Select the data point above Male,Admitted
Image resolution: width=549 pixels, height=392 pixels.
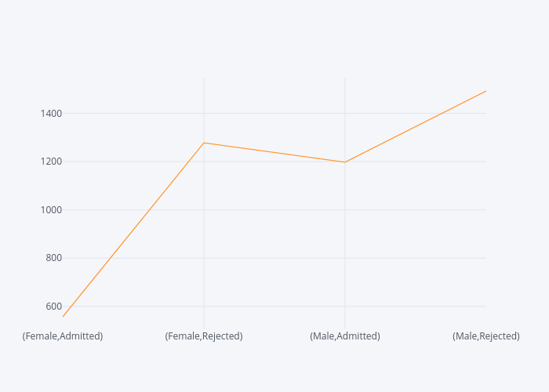tap(345, 162)
